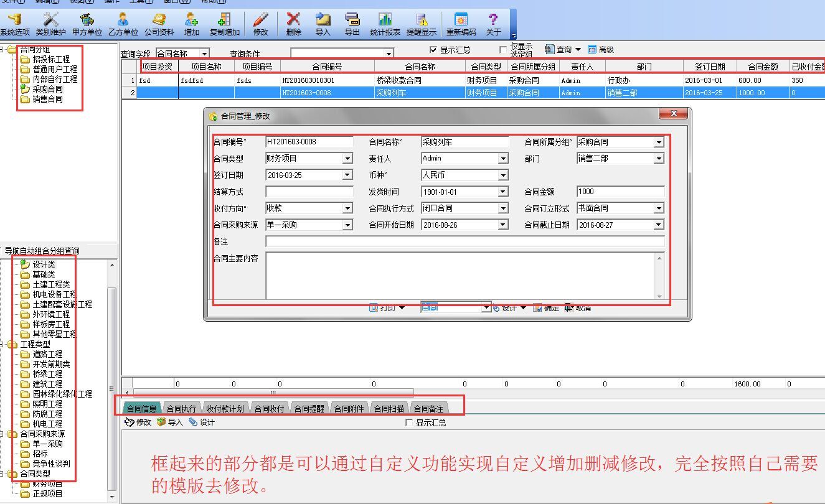Click the 复制增加 copy-add icon

pyautogui.click(x=224, y=24)
